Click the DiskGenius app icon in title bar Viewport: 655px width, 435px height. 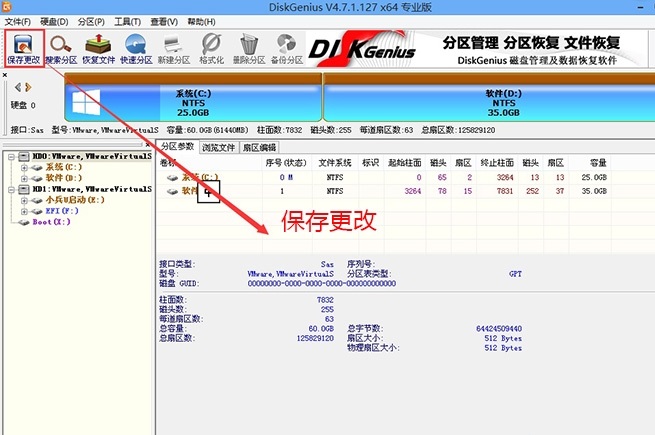pyautogui.click(x=6, y=6)
